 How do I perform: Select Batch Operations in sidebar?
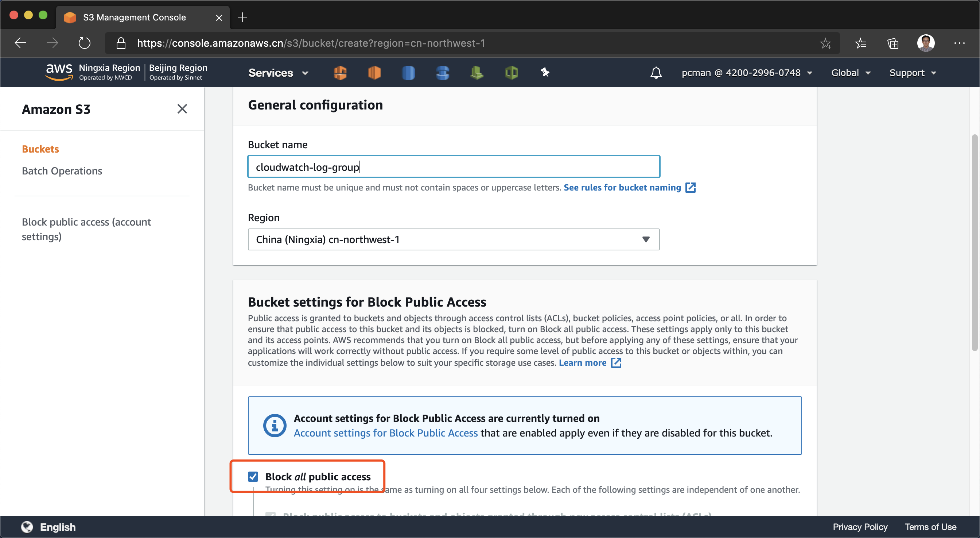(62, 171)
